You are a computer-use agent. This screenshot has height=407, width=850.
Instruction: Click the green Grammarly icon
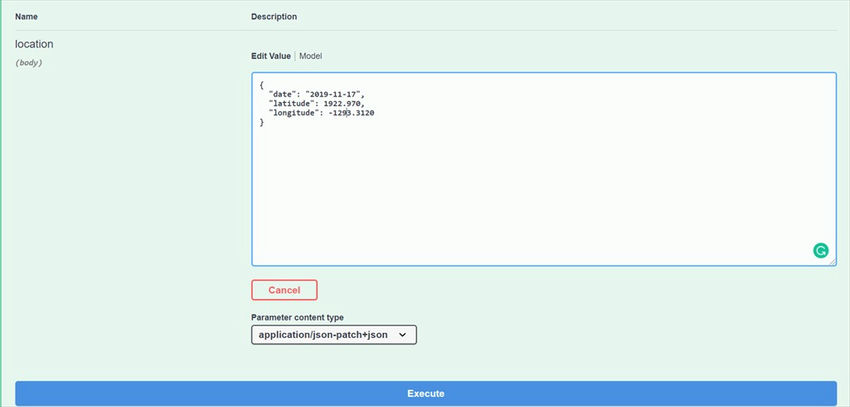(821, 251)
